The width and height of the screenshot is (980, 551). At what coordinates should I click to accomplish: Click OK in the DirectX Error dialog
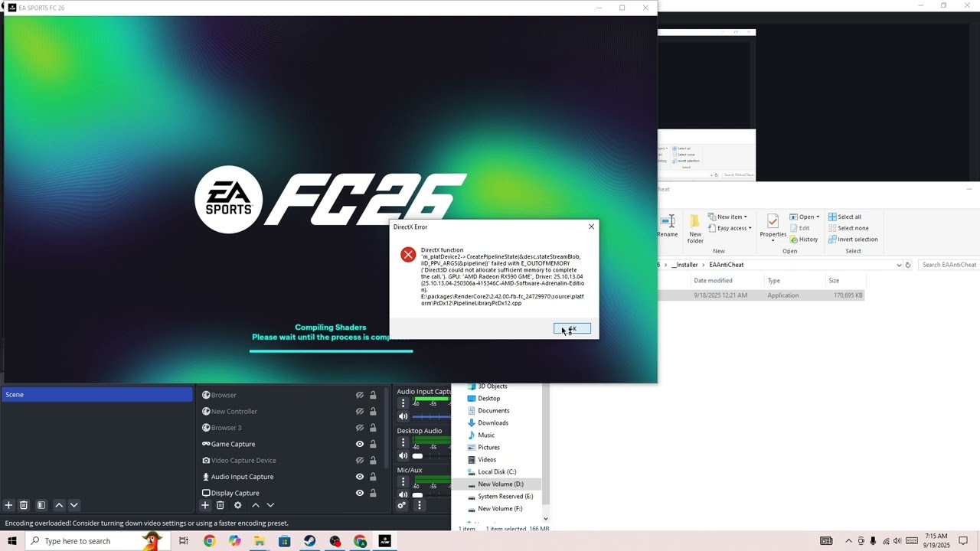click(572, 328)
